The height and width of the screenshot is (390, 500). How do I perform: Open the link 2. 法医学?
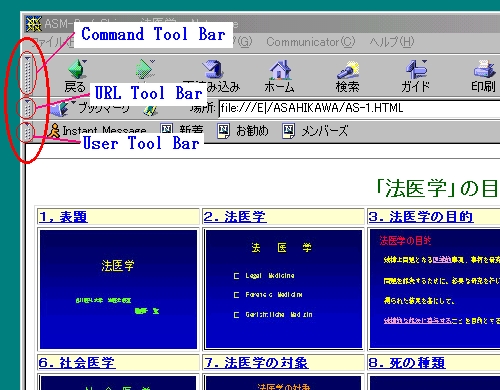tap(235, 217)
